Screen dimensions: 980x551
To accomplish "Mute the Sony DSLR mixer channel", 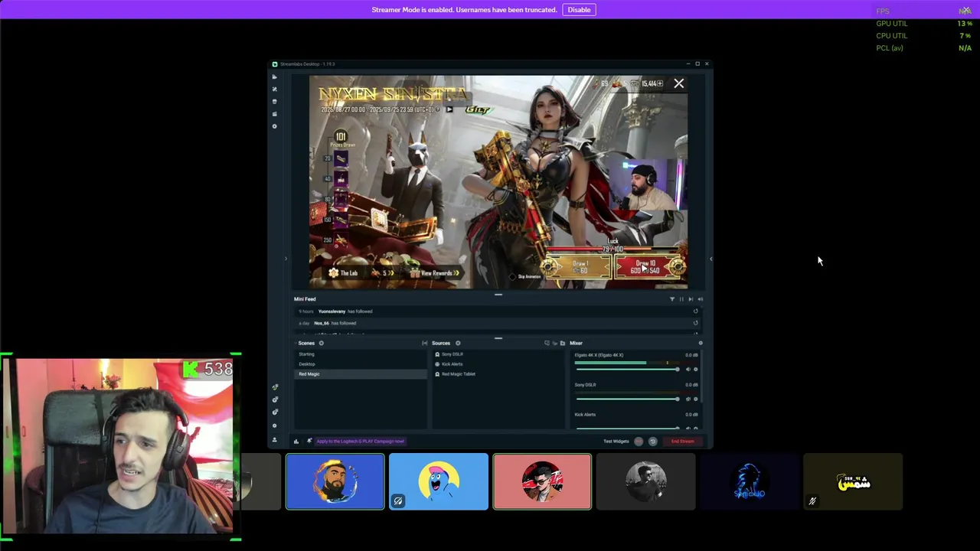I will [x=688, y=399].
